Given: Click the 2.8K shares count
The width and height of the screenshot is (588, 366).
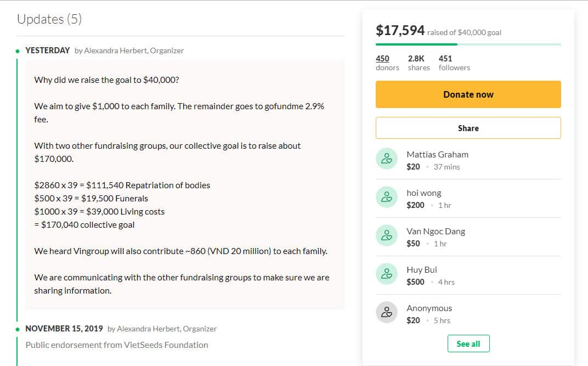Looking at the screenshot, I should tap(416, 59).
